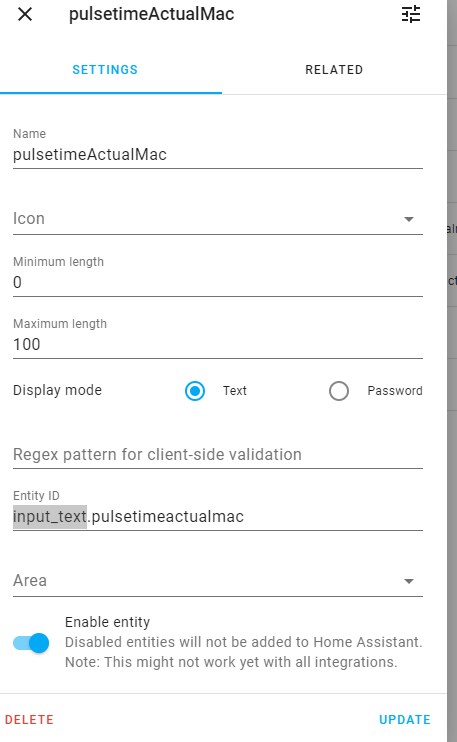Viewport: 457px width, 742px height.
Task: Switch to the Settings tab
Action: click(x=105, y=70)
